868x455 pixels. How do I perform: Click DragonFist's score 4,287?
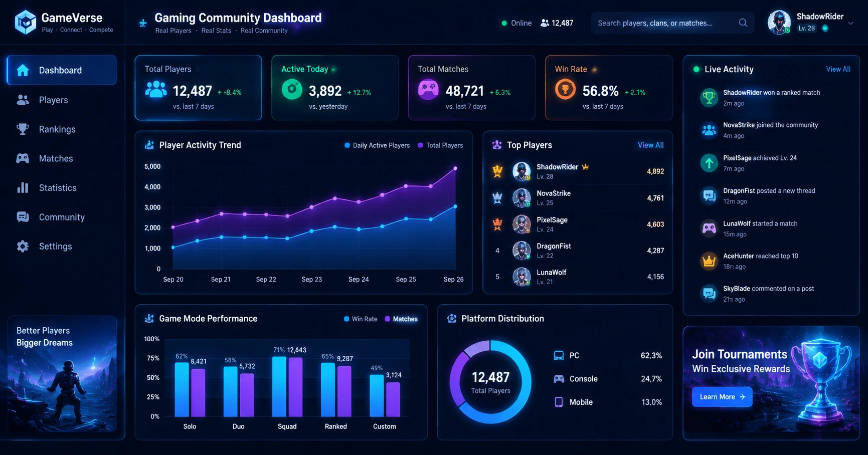[x=655, y=251]
